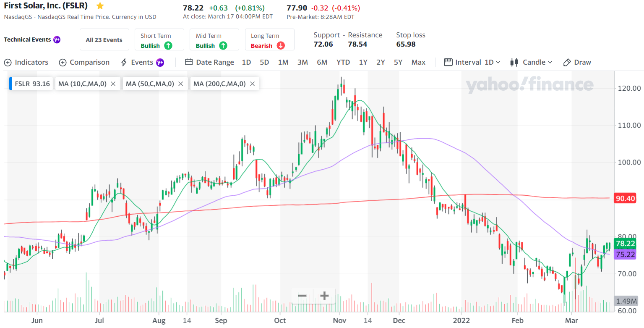Click the candlestick chart type icon
The image size is (644, 328).
[514, 62]
